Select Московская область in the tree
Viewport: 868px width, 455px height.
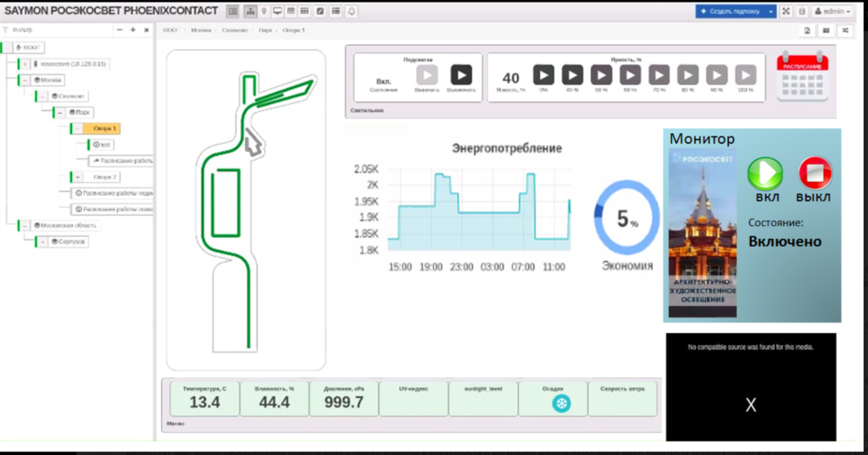click(68, 225)
